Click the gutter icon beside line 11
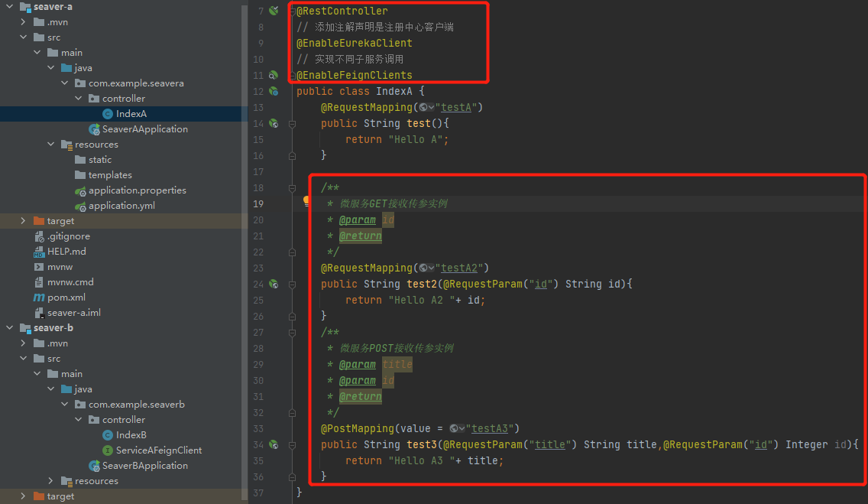Viewport: 868px width, 504px height. [274, 75]
